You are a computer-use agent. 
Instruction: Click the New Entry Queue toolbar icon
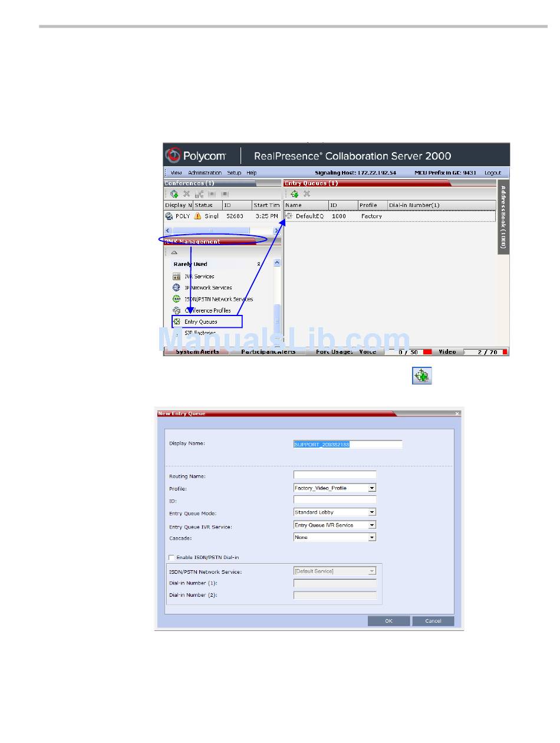pos(294,194)
